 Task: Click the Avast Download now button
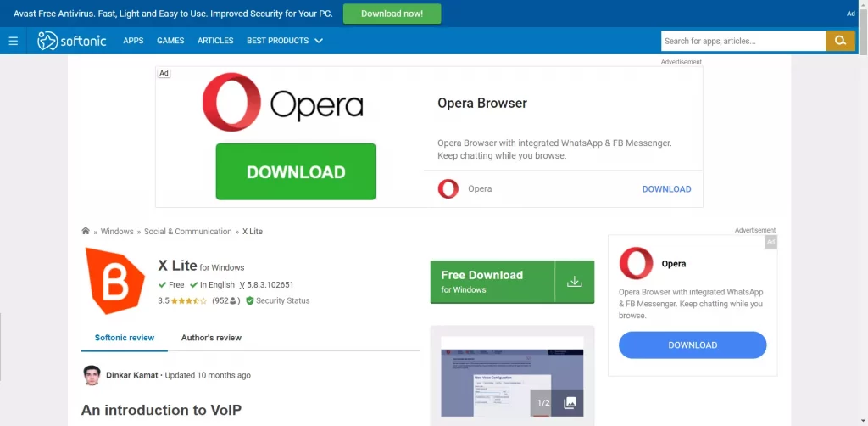point(392,14)
